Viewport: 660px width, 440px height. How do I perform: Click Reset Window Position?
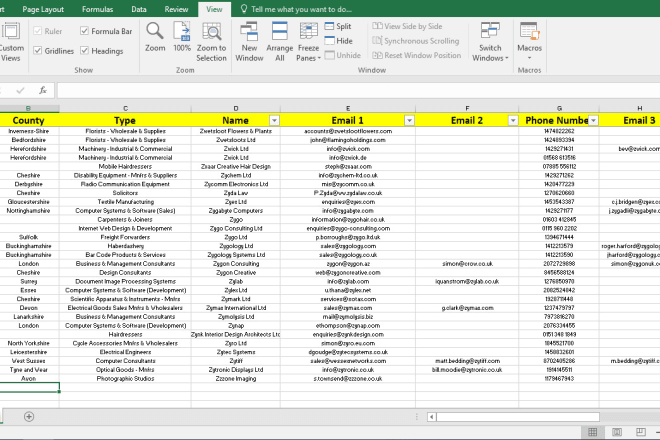coord(416,55)
